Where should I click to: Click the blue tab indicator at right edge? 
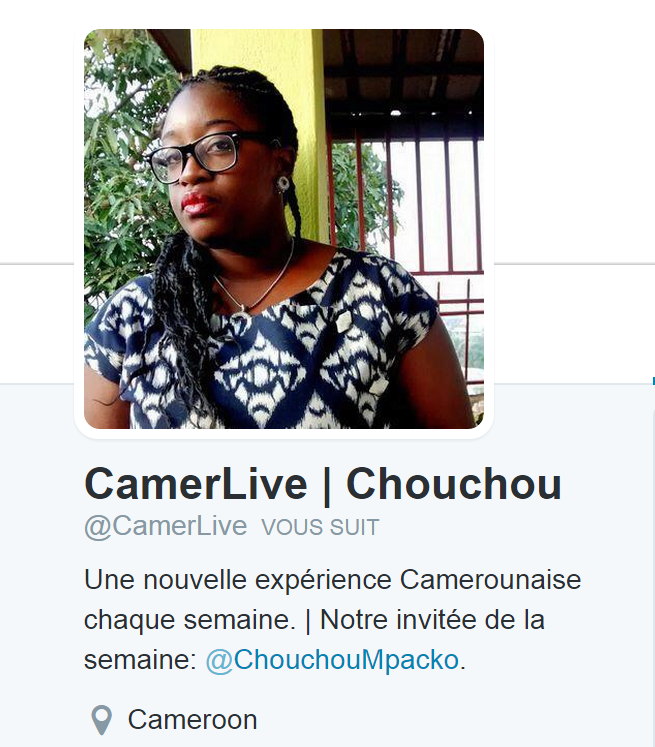tap(653, 380)
